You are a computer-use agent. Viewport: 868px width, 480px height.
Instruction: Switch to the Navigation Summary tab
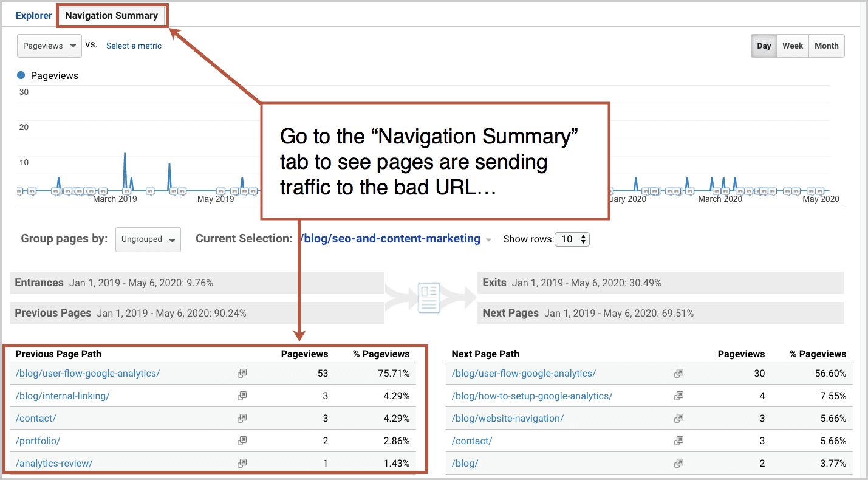pos(112,15)
